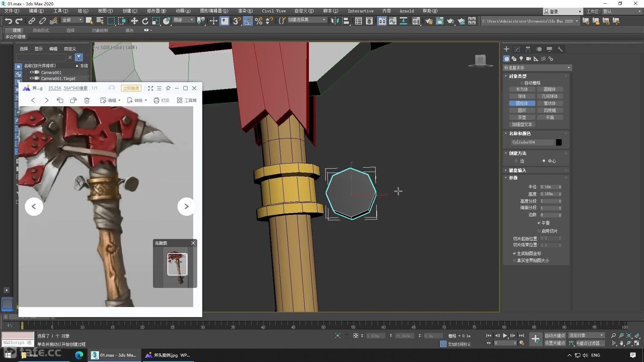Select Cameras category in Create panel

pos(529,59)
